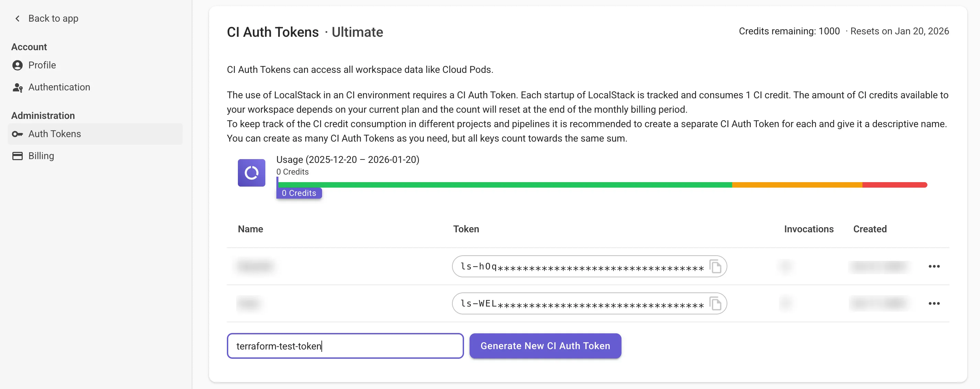
Task: Open Billing via the credit card icon
Action: (x=18, y=156)
